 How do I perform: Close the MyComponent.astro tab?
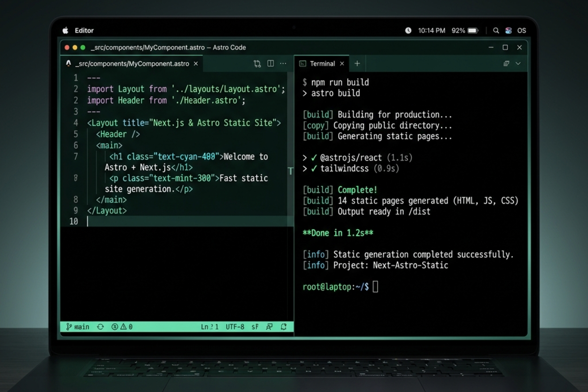[196, 64]
